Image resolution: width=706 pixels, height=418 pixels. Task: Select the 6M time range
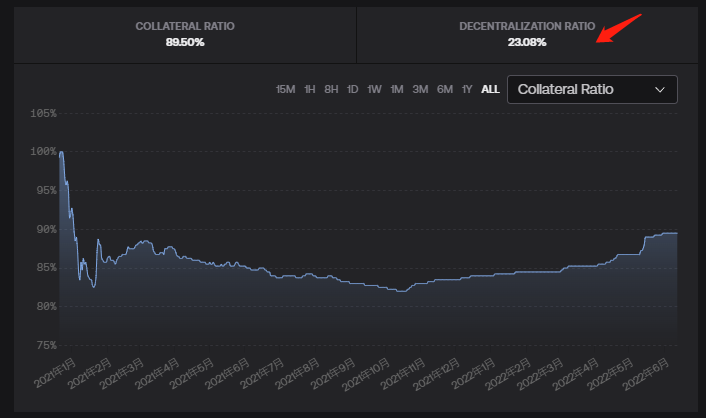[445, 89]
